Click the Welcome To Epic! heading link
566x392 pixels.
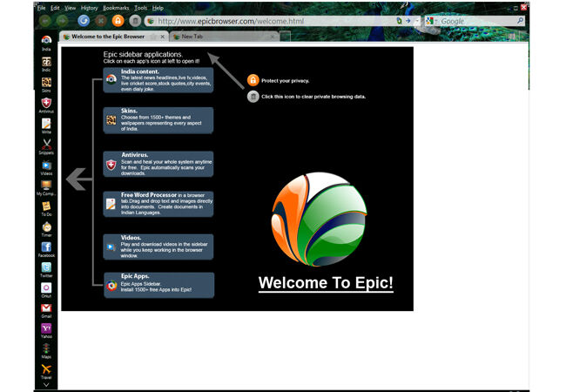[x=326, y=283]
